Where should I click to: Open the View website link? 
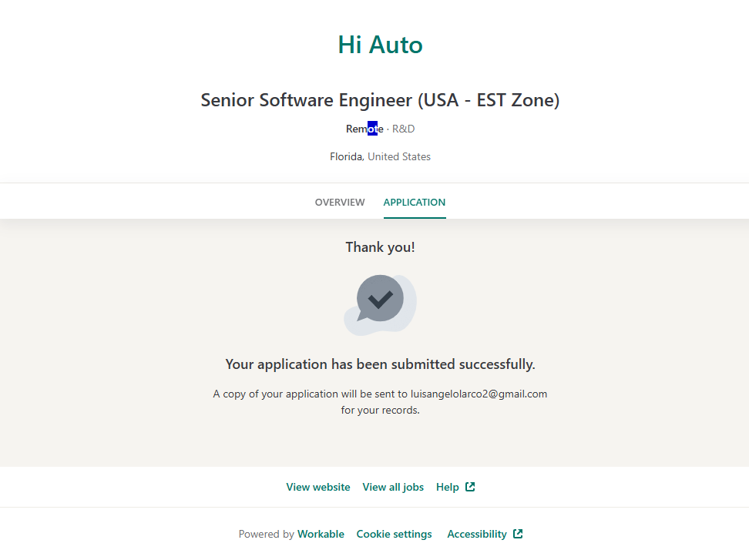[318, 487]
